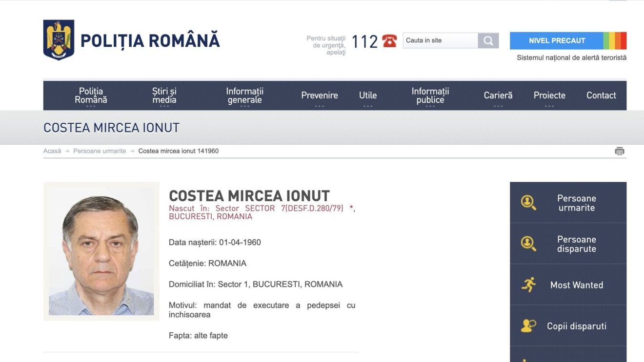Click the Persoane urmarite magnifier icon
The height and width of the screenshot is (362, 644).
click(528, 203)
